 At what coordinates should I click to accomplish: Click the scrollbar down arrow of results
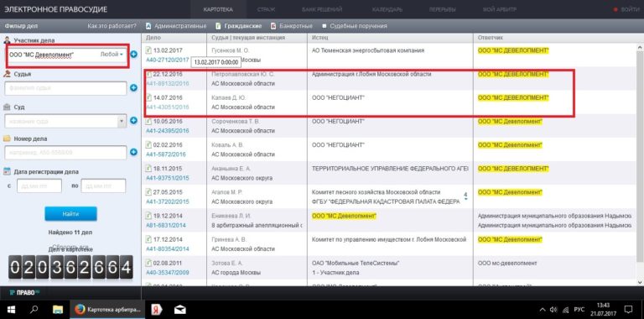640,282
